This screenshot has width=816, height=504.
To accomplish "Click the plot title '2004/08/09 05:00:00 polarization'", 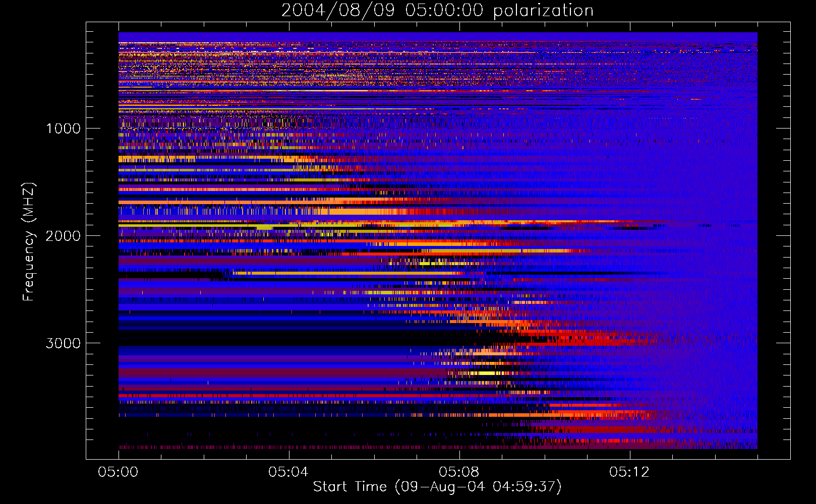I will coord(437,11).
